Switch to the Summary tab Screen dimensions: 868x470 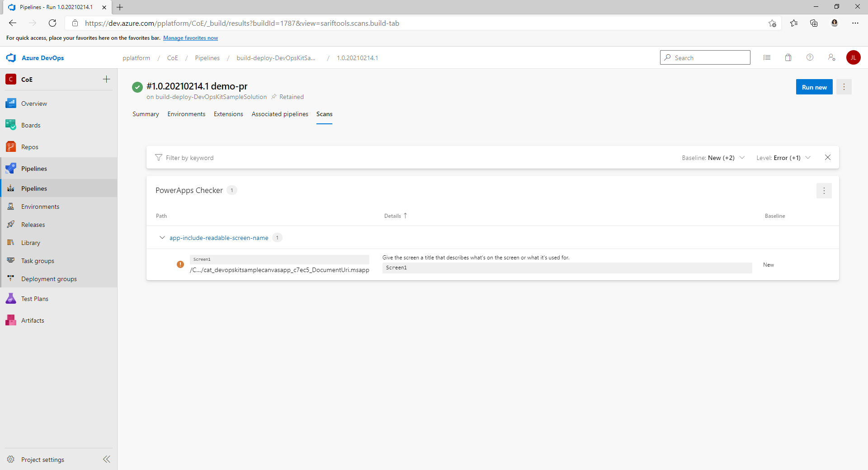tap(145, 114)
